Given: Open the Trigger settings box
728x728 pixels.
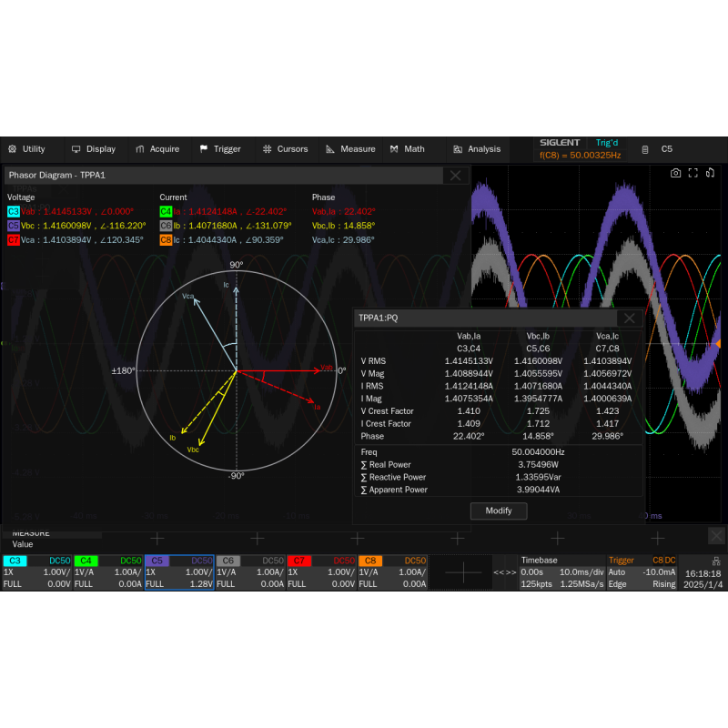Looking at the screenshot, I should coord(642,572).
